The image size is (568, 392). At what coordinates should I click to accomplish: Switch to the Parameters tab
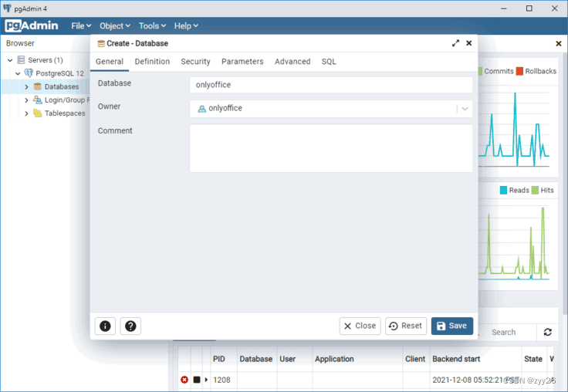pos(242,62)
